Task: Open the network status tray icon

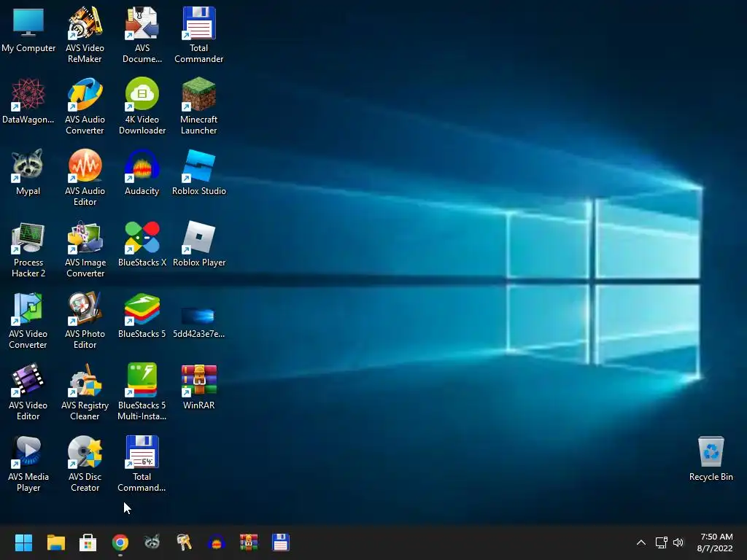Action: (x=661, y=542)
